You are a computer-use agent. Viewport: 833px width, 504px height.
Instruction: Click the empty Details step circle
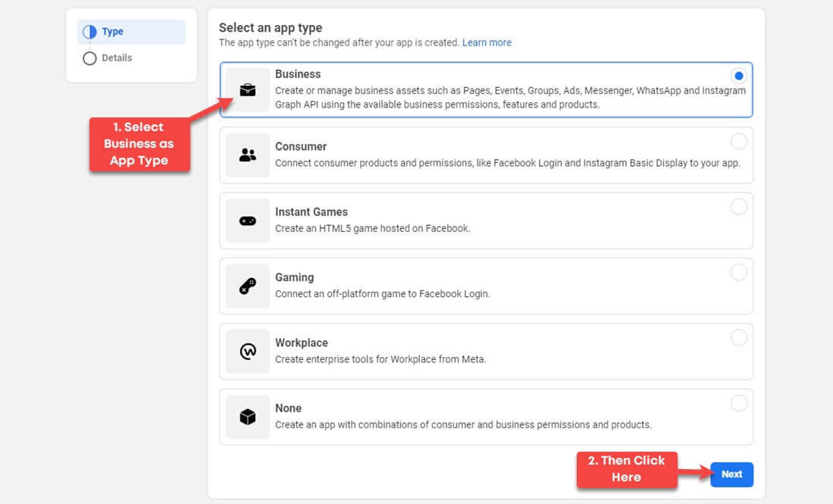coord(89,58)
